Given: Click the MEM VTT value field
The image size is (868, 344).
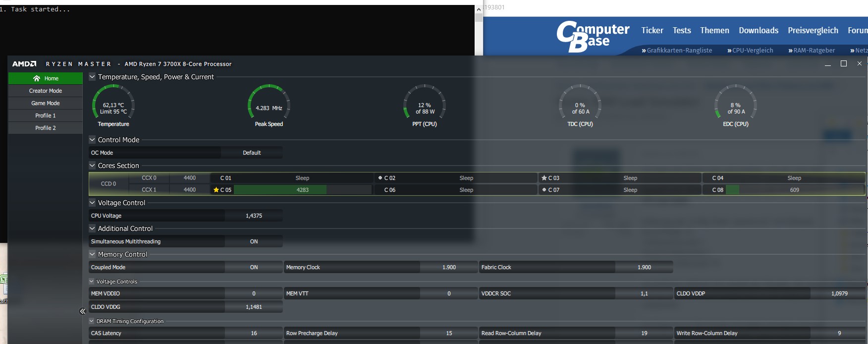Looking at the screenshot, I should (449, 293).
